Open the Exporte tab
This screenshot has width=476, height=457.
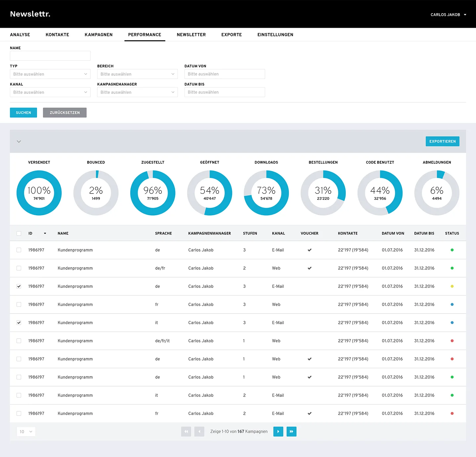tap(231, 35)
